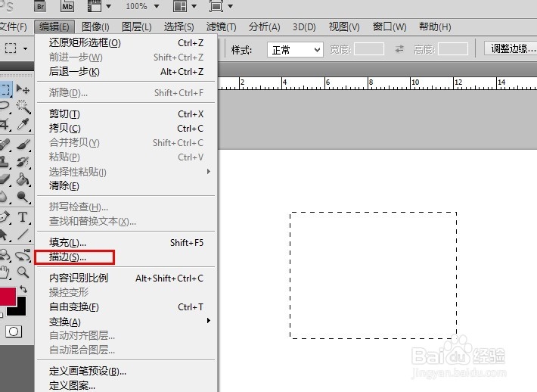
Task: Select the 3D camera rotate tool
Action: pyautogui.click(x=23, y=255)
